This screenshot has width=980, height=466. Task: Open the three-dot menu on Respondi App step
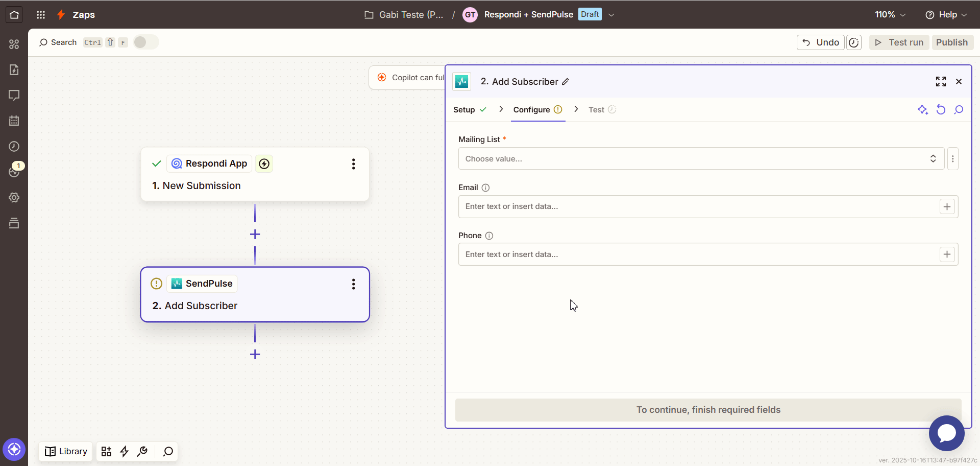(x=353, y=164)
